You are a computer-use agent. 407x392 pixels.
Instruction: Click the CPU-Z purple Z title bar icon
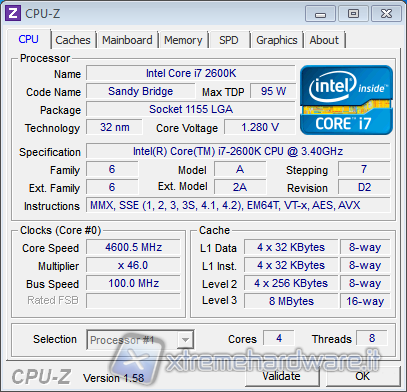coord(13,13)
